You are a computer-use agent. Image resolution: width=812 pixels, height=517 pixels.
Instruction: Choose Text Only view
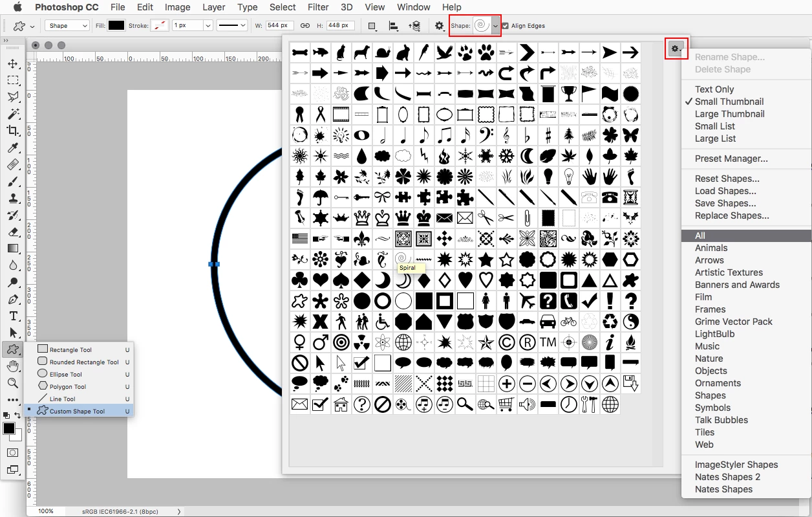tap(714, 89)
